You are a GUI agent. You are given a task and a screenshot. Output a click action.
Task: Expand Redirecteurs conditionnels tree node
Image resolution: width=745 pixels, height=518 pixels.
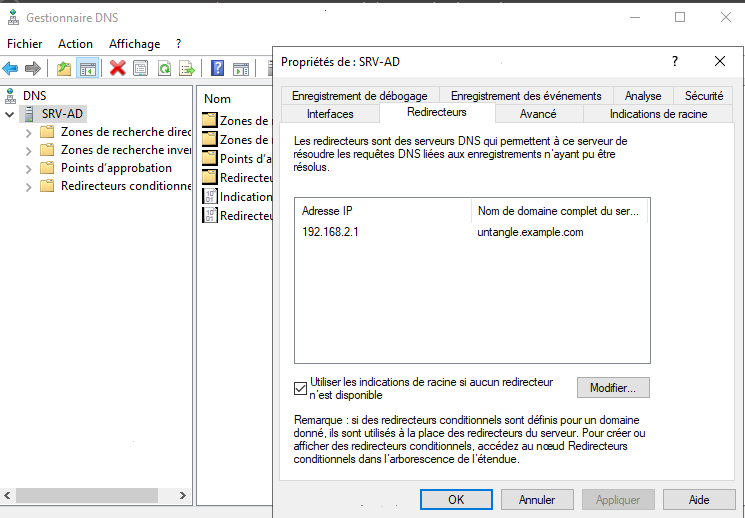pyautogui.click(x=28, y=186)
